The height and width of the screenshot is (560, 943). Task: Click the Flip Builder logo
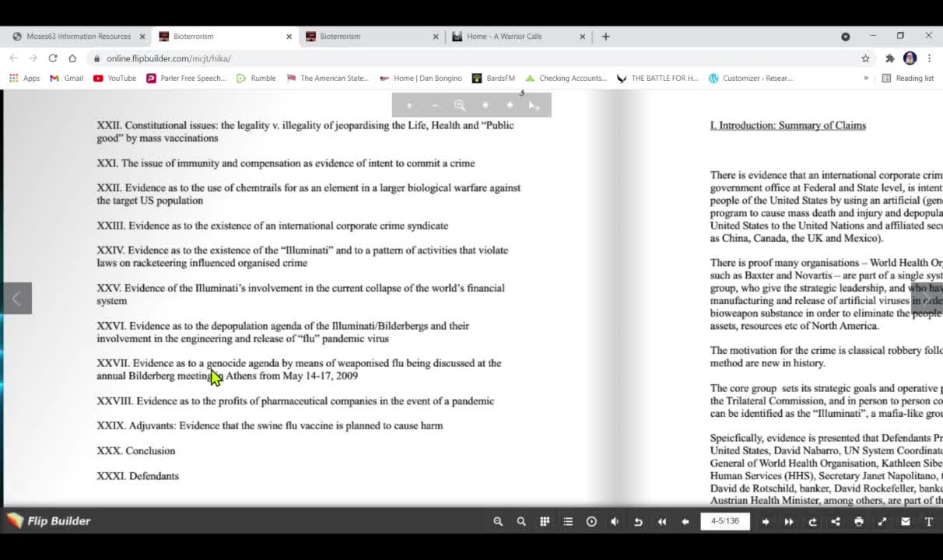tap(48, 521)
